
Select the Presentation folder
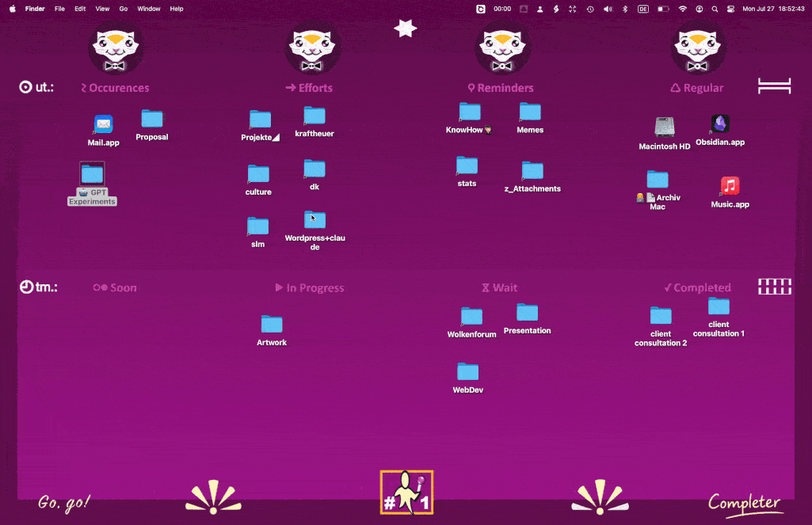pos(527,313)
